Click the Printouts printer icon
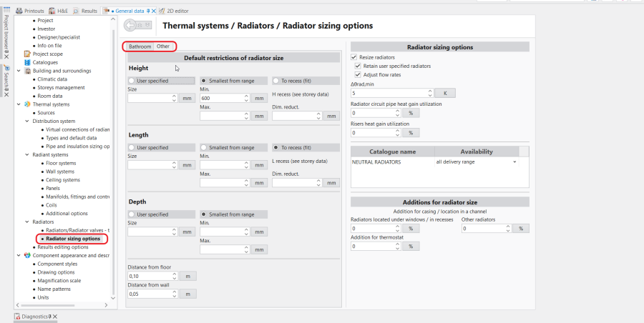644x323 pixels. pos(19,11)
